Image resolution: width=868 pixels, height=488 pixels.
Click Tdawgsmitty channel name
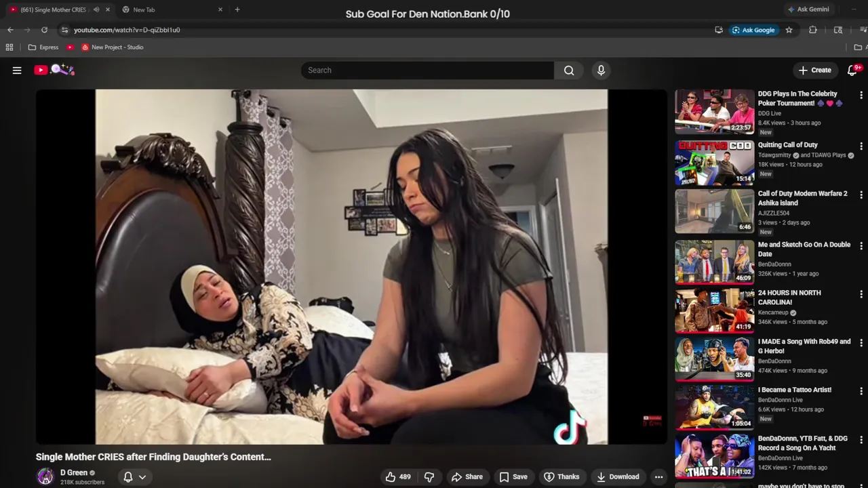[x=774, y=155]
